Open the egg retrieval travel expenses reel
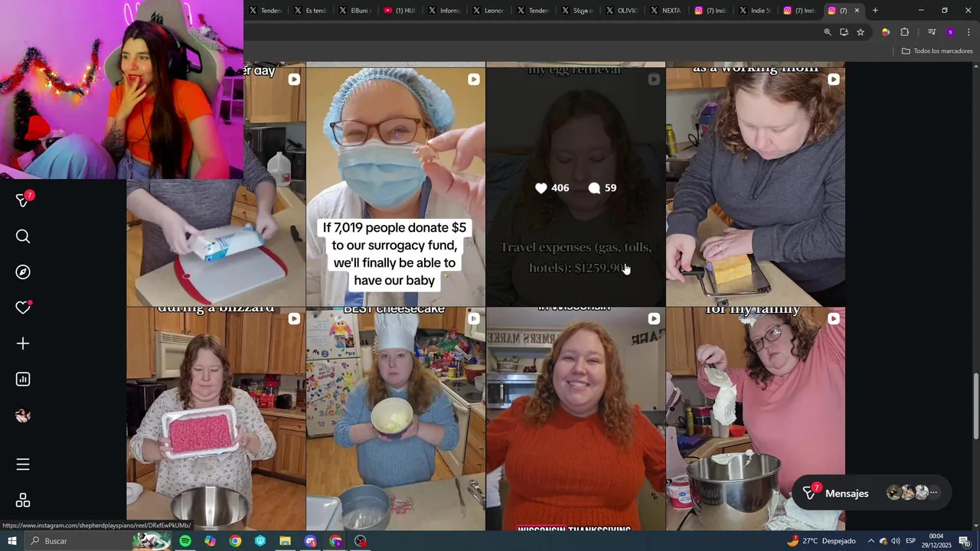Image resolution: width=980 pixels, height=551 pixels. 576,186
